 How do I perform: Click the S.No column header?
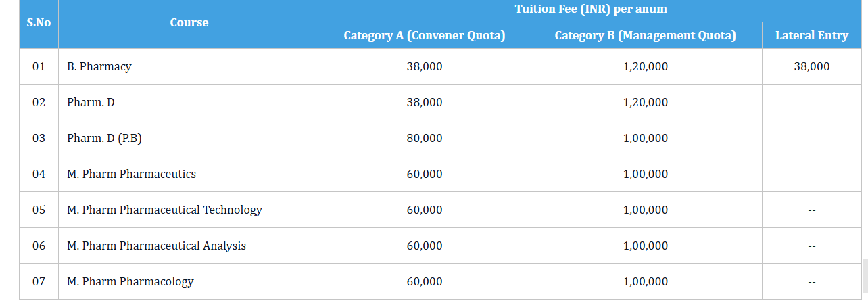(39, 23)
